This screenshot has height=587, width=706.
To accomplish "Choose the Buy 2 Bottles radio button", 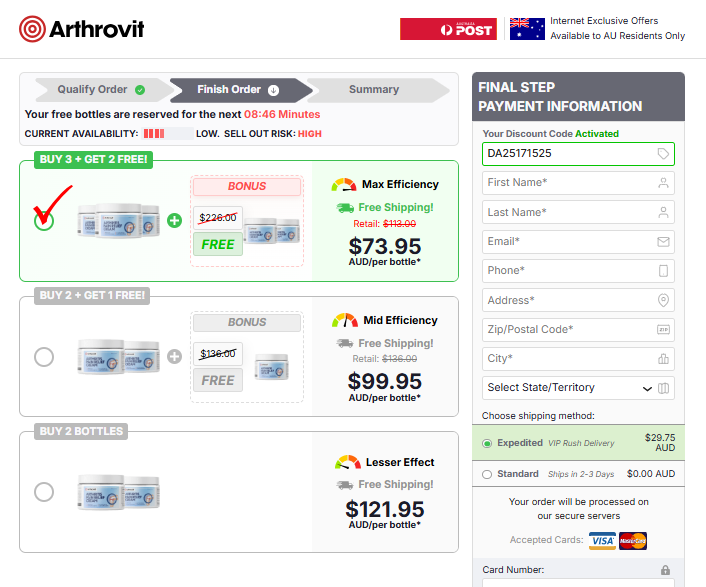I will click(44, 492).
